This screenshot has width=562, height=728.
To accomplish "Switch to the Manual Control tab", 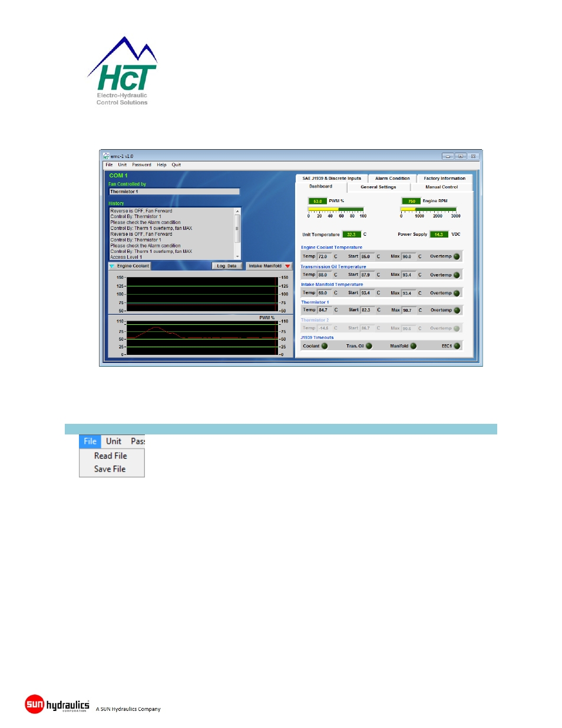I will 441,187.
